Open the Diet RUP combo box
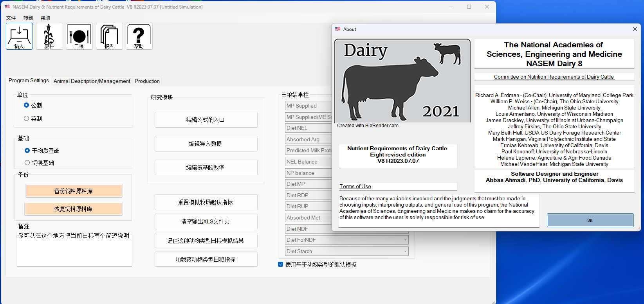Image resolution: width=644 pixels, height=304 pixels. [308, 206]
